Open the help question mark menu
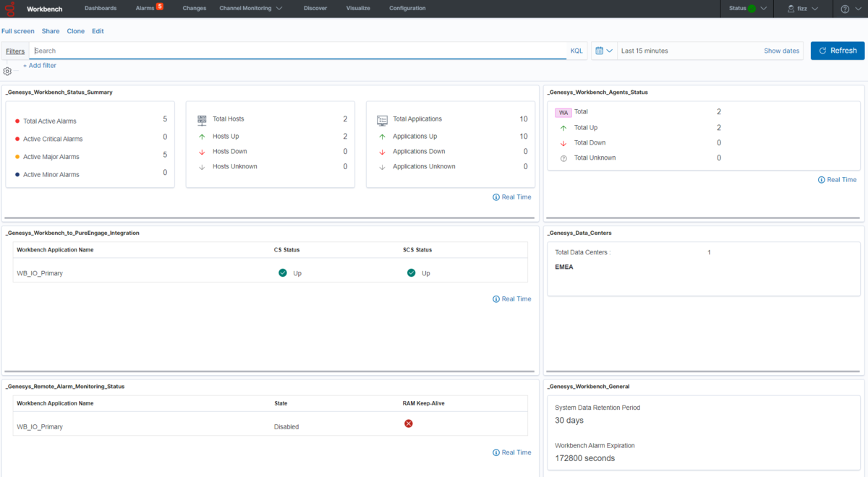The height and width of the screenshot is (477, 868). coord(849,9)
